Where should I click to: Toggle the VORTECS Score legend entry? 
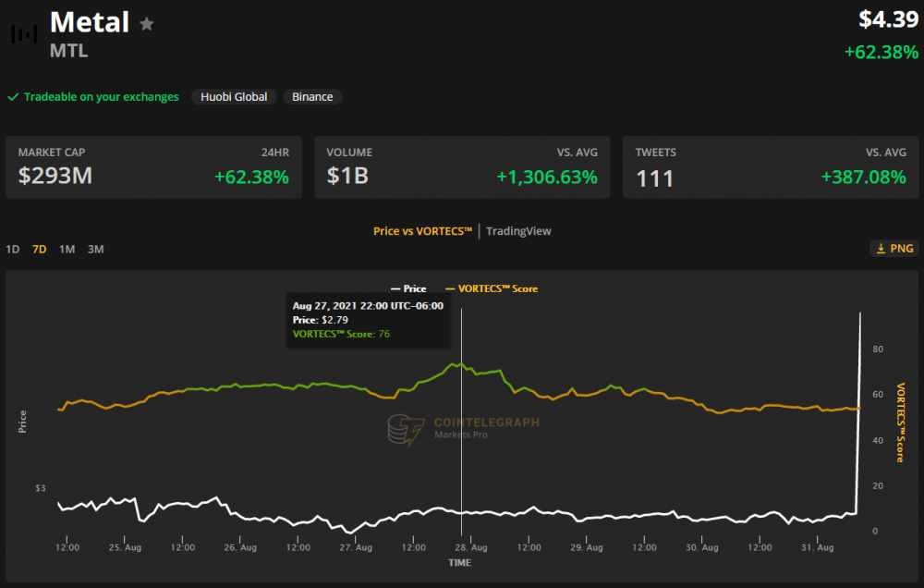pyautogui.click(x=492, y=288)
